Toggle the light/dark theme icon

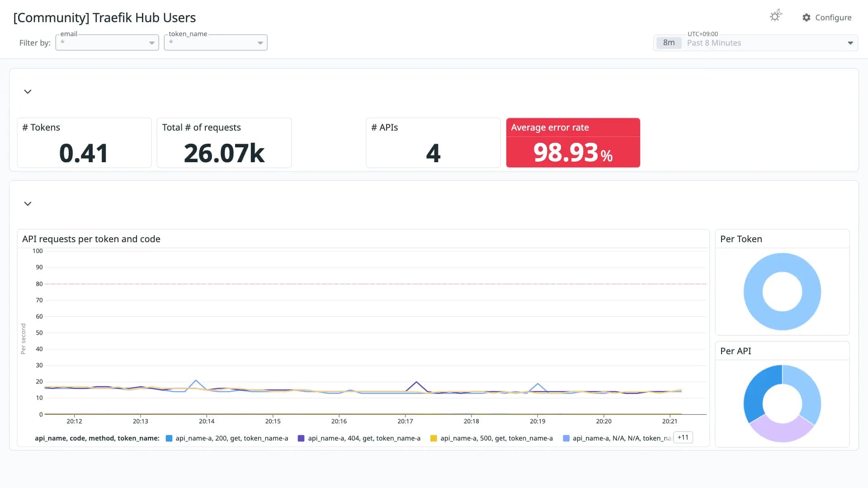776,16
